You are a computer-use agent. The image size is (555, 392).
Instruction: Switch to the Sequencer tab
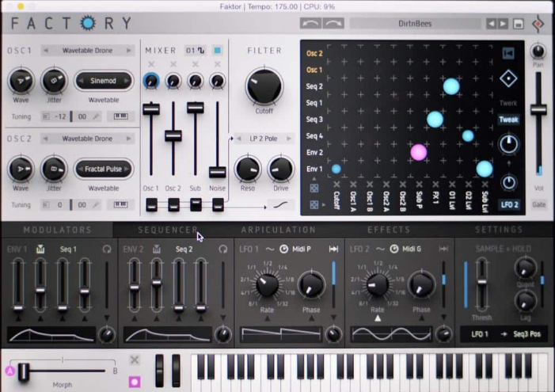(168, 230)
